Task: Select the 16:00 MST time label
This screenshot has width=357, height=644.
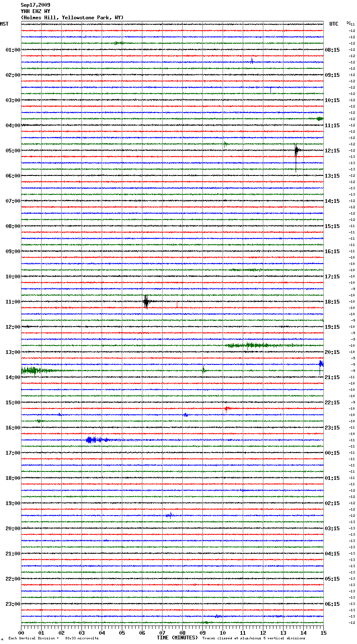Action: click(x=13, y=428)
